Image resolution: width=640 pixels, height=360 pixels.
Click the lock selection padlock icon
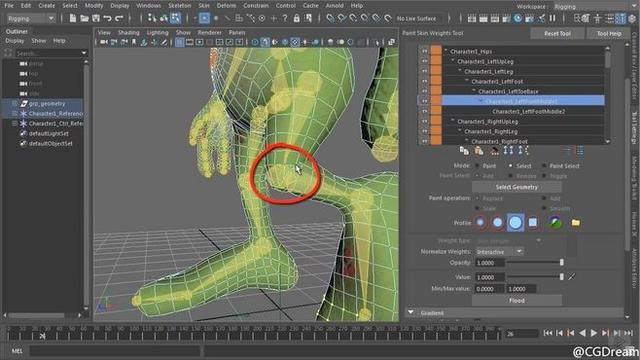pyautogui.click(x=297, y=18)
